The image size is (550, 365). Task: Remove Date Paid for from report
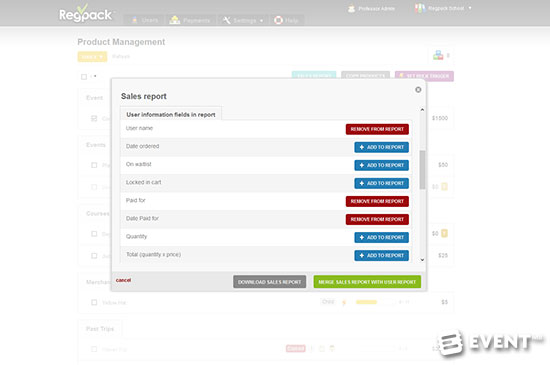coord(377,219)
